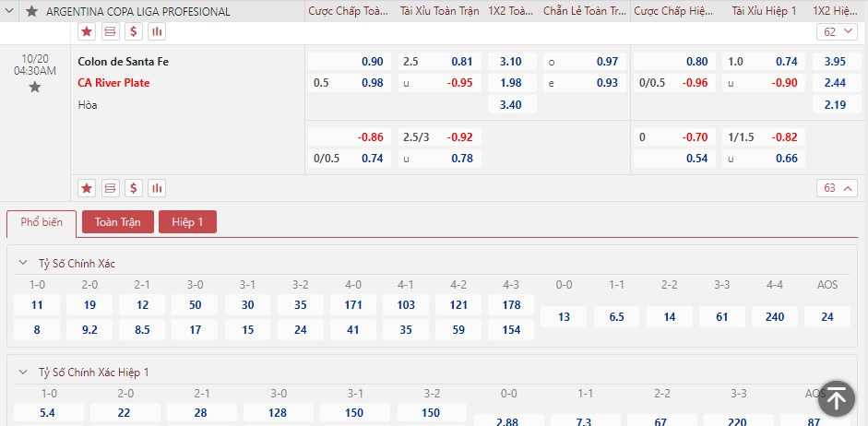Select over 2.5/3 odds -0.92
The width and height of the screenshot is (868, 426).
coord(440,137)
